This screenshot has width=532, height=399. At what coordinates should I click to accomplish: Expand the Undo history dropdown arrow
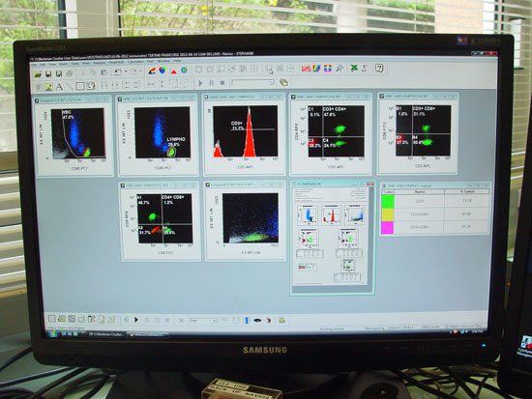pos(126,71)
